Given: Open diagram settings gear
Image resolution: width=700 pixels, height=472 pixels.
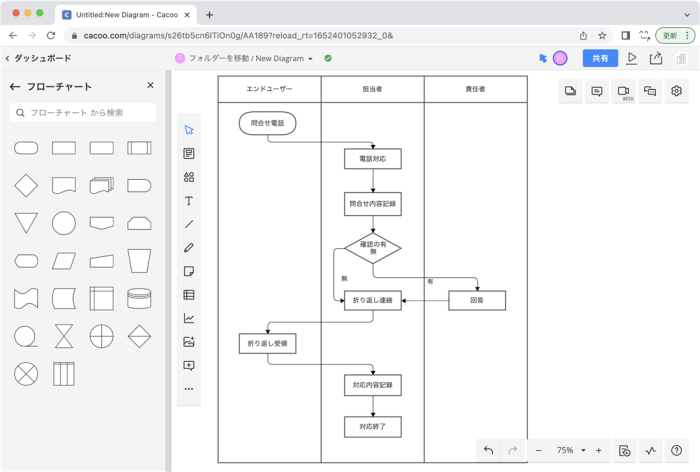Looking at the screenshot, I should (x=676, y=91).
